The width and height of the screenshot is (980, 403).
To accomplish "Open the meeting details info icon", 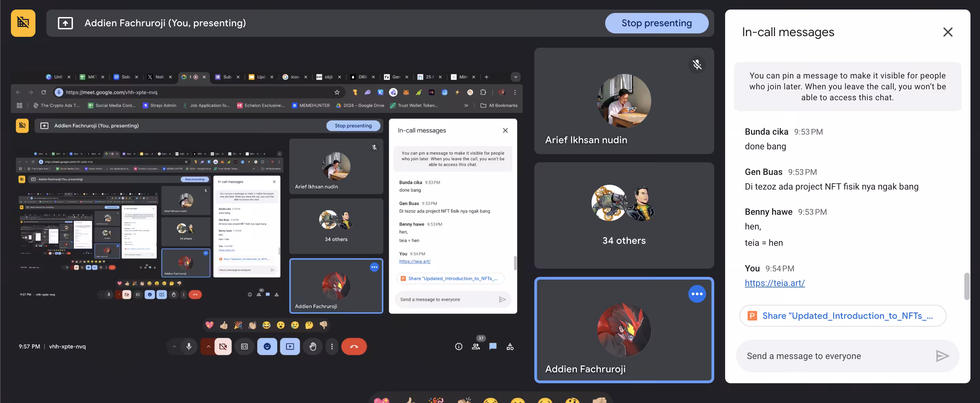I will click(458, 346).
